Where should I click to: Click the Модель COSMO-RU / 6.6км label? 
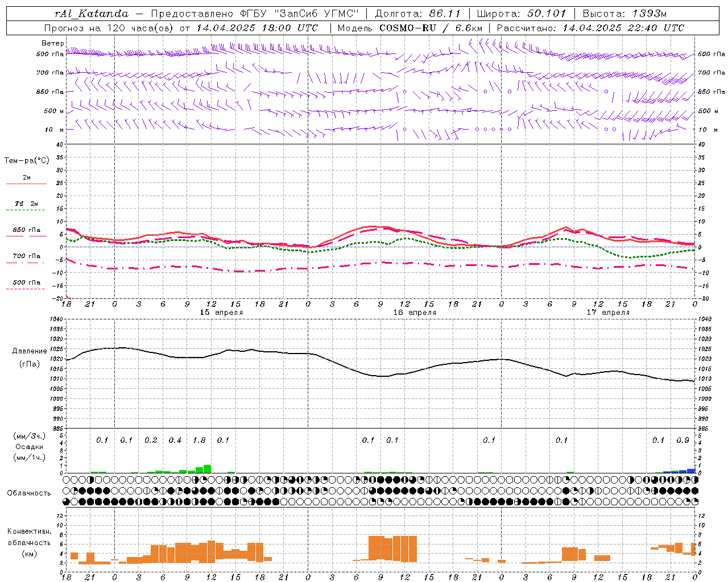click(x=409, y=28)
